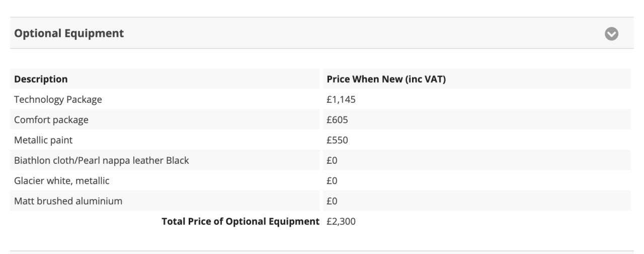Select the Metallic paint description
644x254 pixels.
click(47, 140)
